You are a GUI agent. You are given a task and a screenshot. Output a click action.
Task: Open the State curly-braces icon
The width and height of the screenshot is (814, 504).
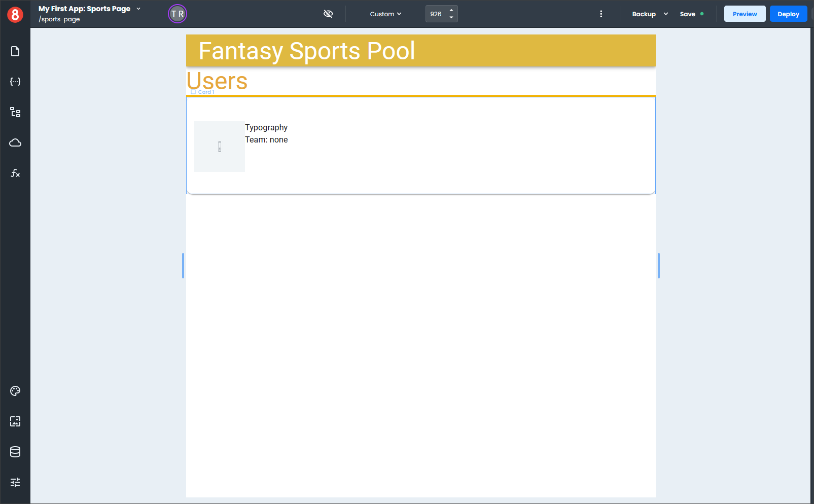15,82
